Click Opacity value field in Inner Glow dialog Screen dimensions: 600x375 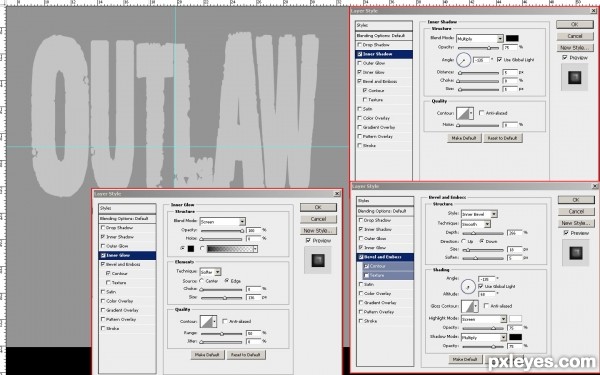253,230
